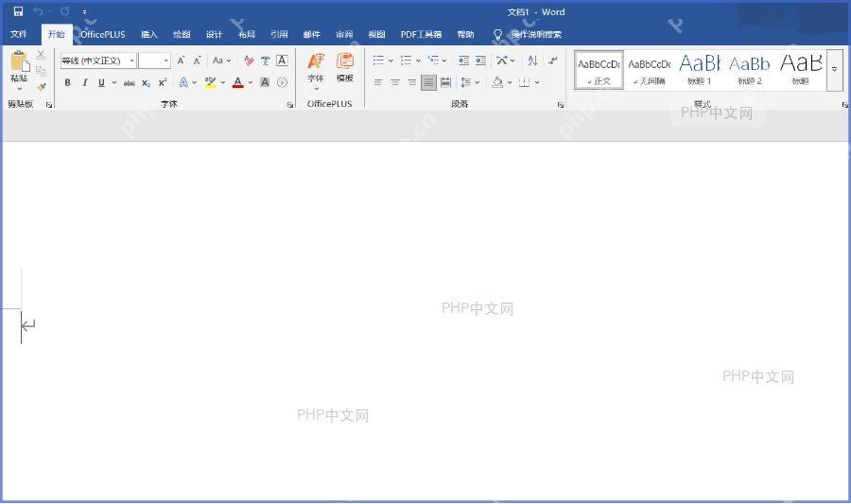Click the Cut scissors icon
The height and width of the screenshot is (504, 851).
(x=41, y=55)
